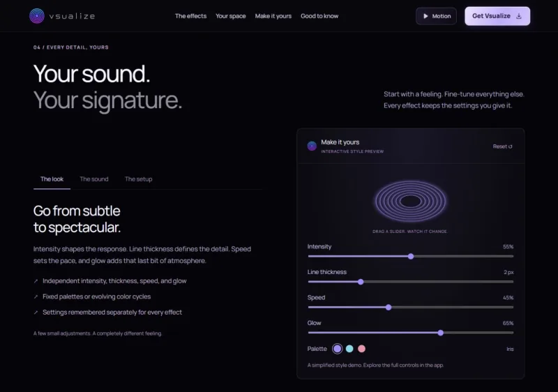Click the arrow bullet beside Settings remembered
The height and width of the screenshot is (392, 558).
[x=36, y=312]
